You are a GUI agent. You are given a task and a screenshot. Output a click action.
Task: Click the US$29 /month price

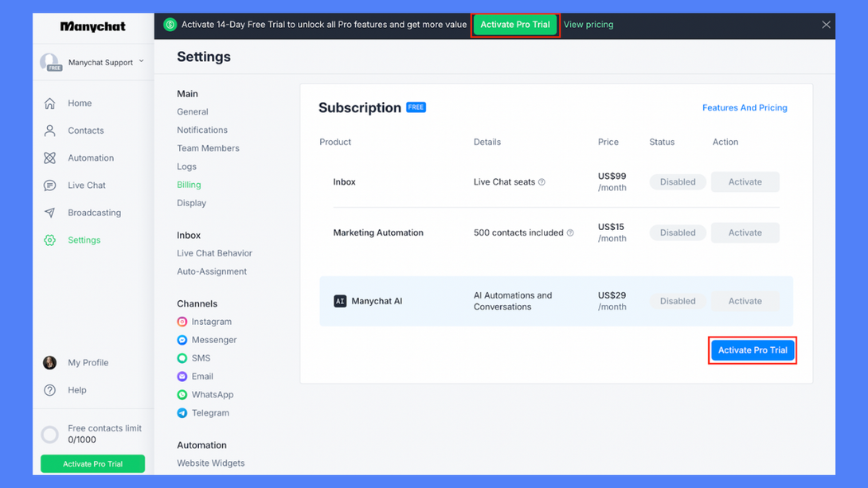(612, 301)
